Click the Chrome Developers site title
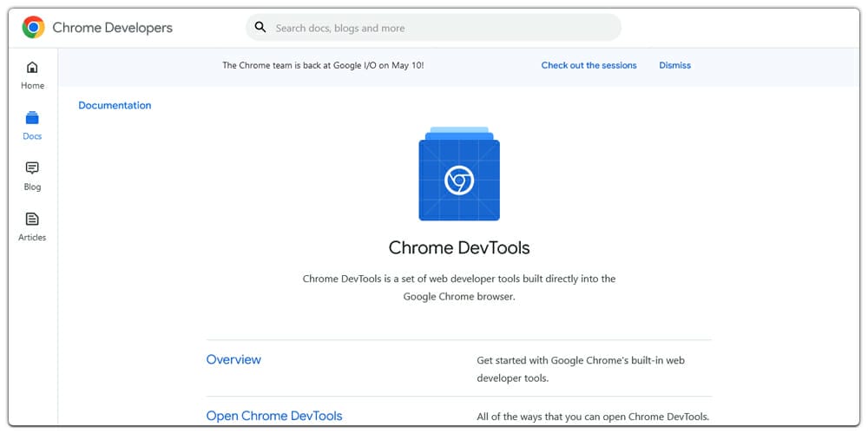Viewport: 868px width, 434px height. (112, 28)
